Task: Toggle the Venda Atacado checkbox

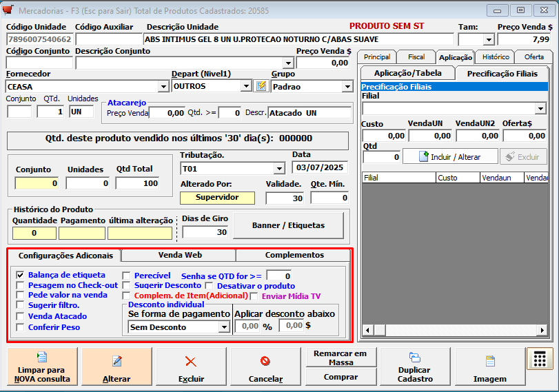Action: click(x=20, y=316)
